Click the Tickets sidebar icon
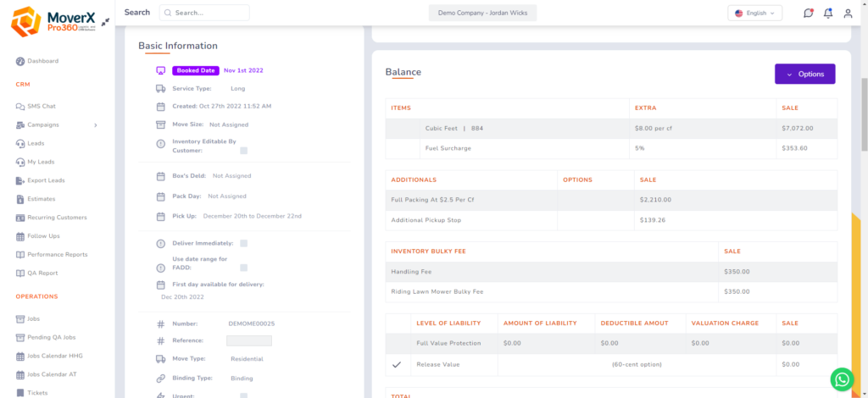 point(20,393)
